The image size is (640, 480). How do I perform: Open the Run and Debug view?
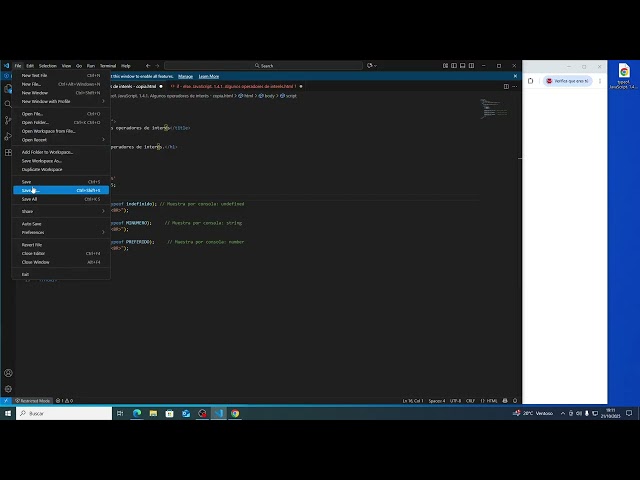(8, 136)
